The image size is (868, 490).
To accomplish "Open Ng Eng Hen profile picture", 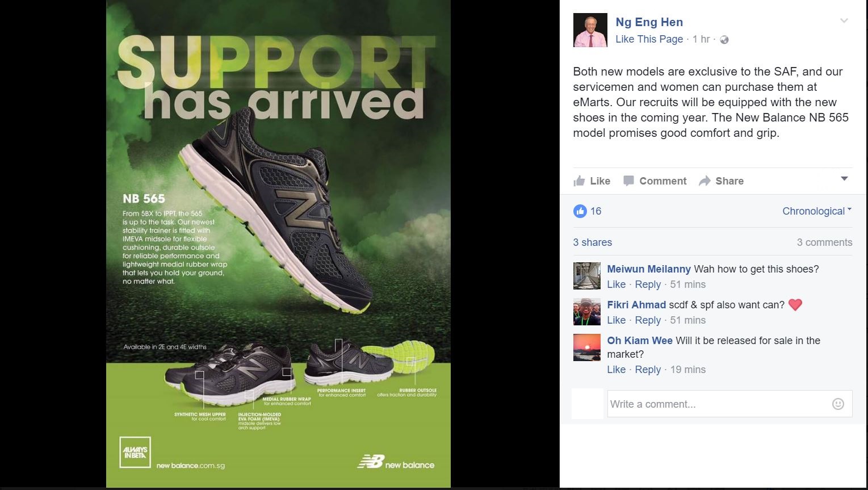I will (590, 30).
